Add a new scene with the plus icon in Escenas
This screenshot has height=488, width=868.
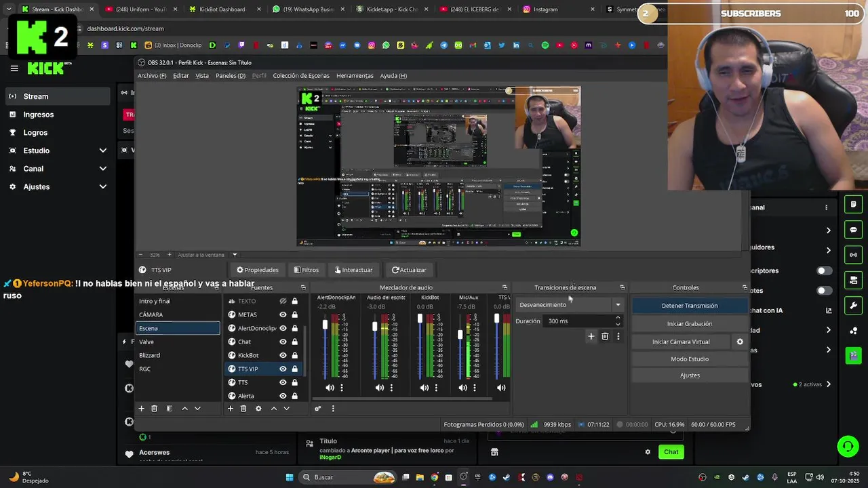[x=141, y=409]
